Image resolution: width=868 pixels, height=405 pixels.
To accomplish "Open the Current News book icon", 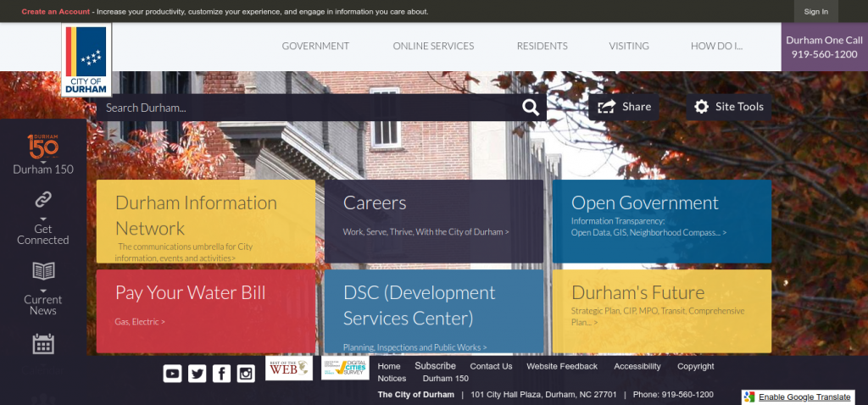I will (43, 271).
